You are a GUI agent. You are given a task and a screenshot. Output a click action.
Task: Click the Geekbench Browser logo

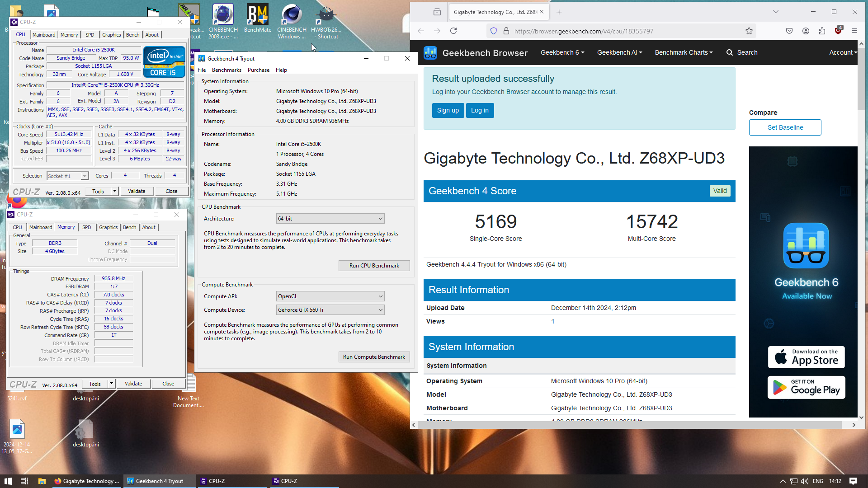point(476,53)
